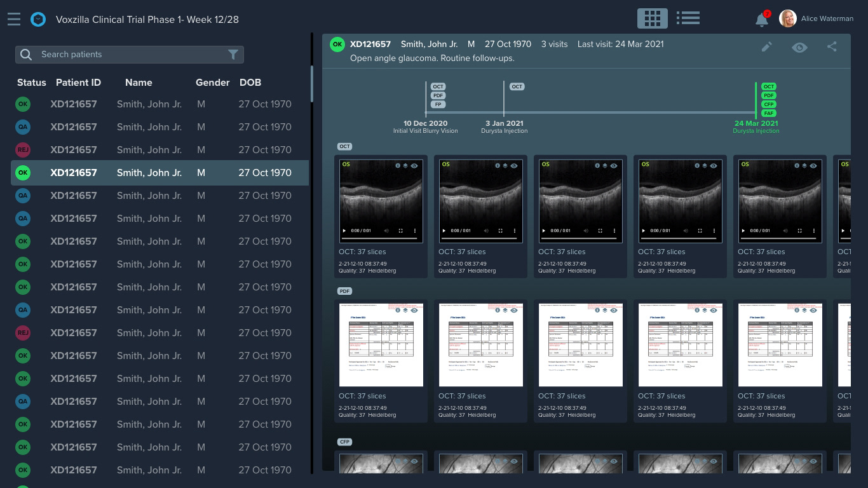
Task: Open the notifications bell
Action: (x=762, y=19)
